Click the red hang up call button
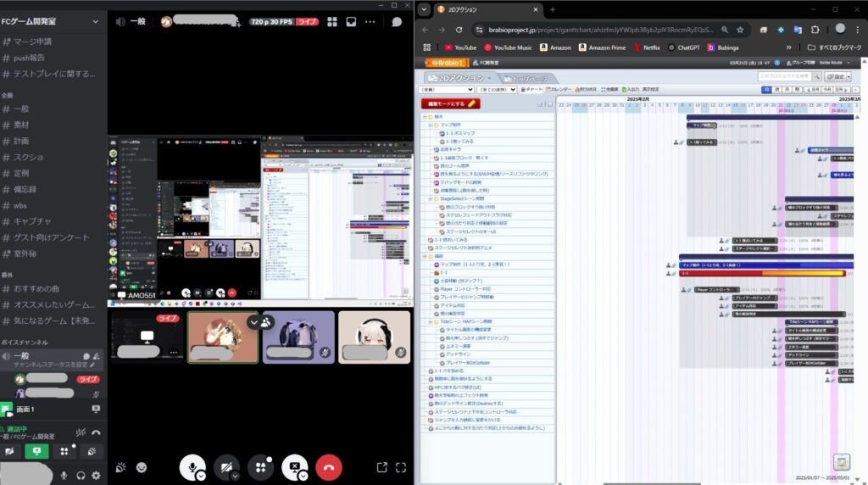This screenshot has height=485, width=868. (328, 466)
